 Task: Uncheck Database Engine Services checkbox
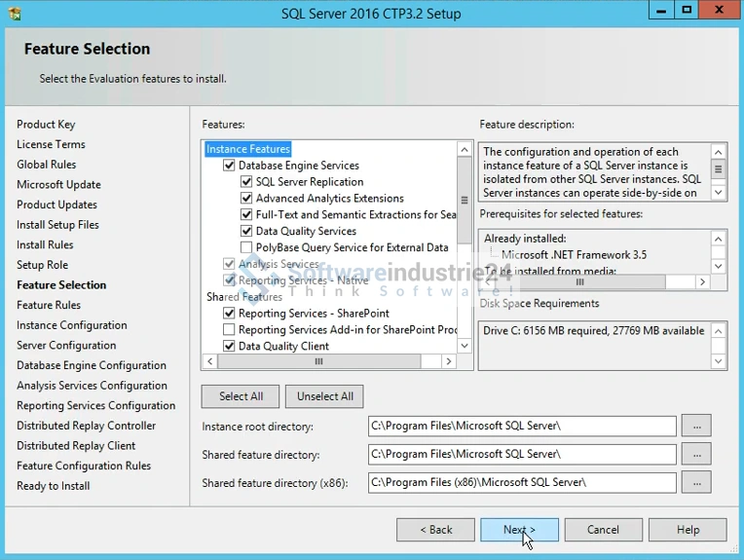[x=230, y=166]
